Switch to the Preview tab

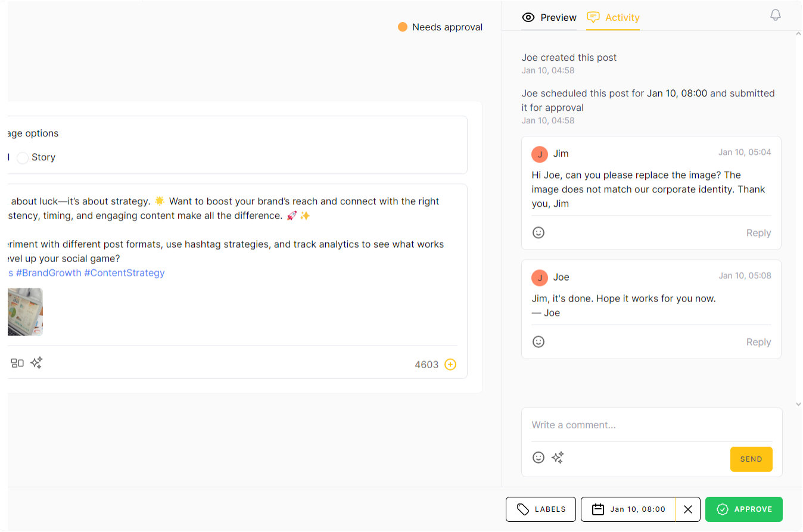coord(549,17)
